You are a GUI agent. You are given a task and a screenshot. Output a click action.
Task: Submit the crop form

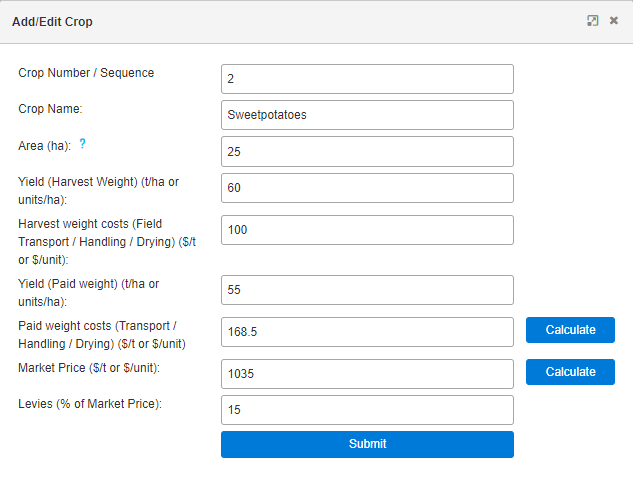click(x=367, y=444)
